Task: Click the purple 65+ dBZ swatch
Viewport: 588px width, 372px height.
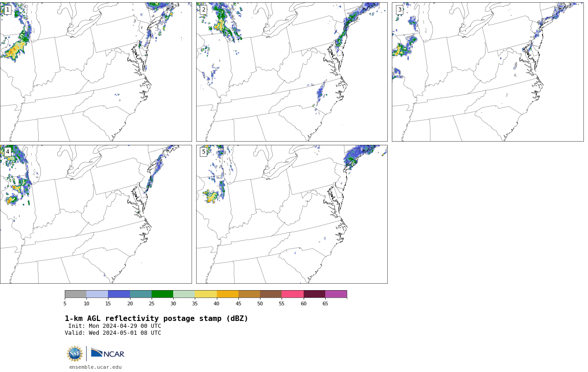Action: coord(336,294)
